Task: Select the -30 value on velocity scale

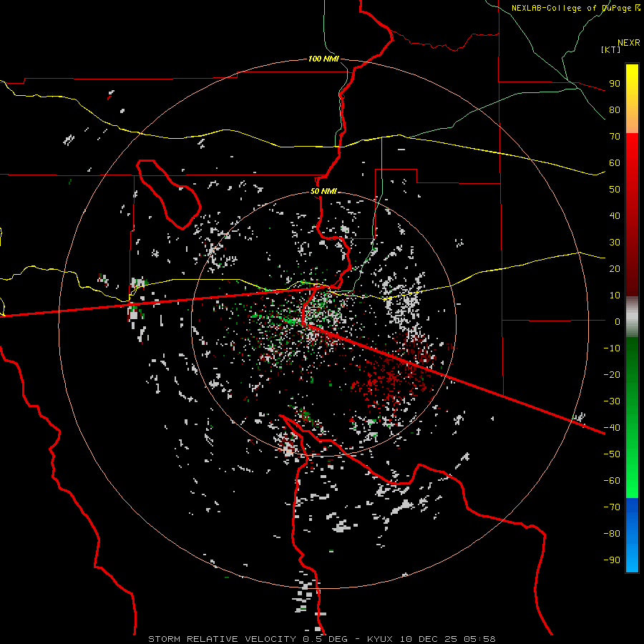Action: 612,401
